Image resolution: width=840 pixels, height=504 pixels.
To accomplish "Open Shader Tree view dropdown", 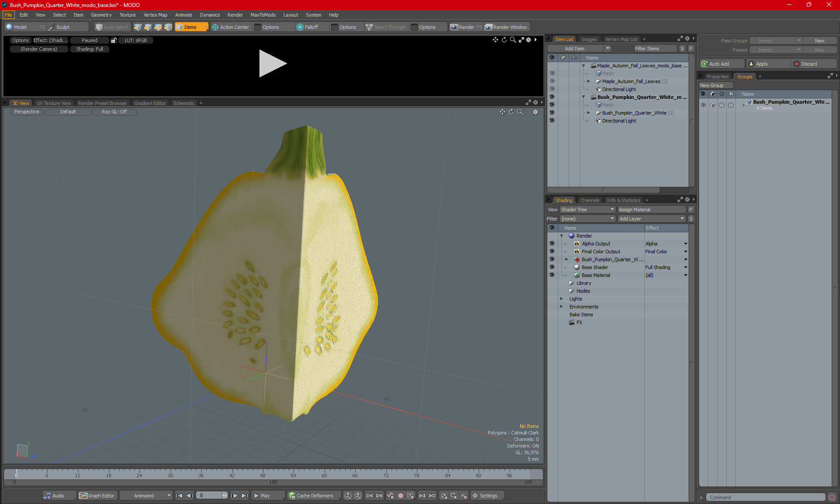I will pyautogui.click(x=588, y=210).
